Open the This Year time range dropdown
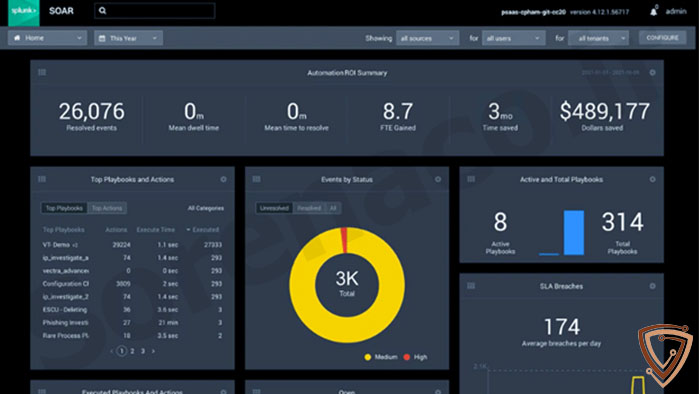Image resolution: width=700 pixels, height=394 pixels. tap(129, 38)
